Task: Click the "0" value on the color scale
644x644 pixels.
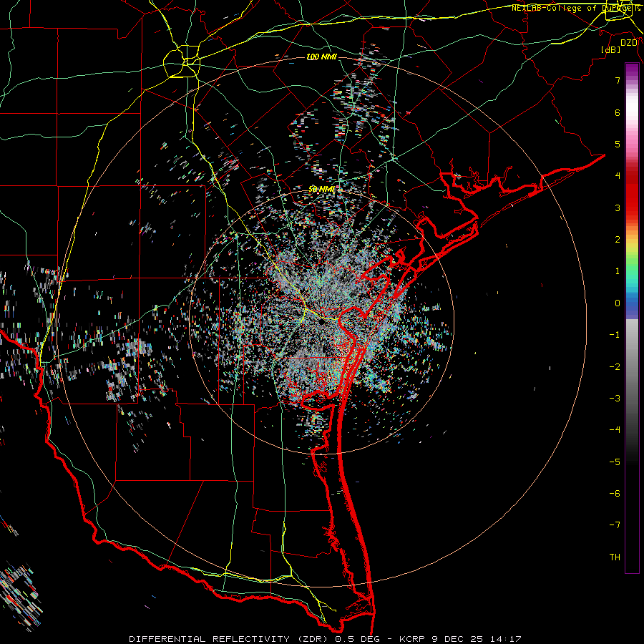Action: tap(618, 303)
